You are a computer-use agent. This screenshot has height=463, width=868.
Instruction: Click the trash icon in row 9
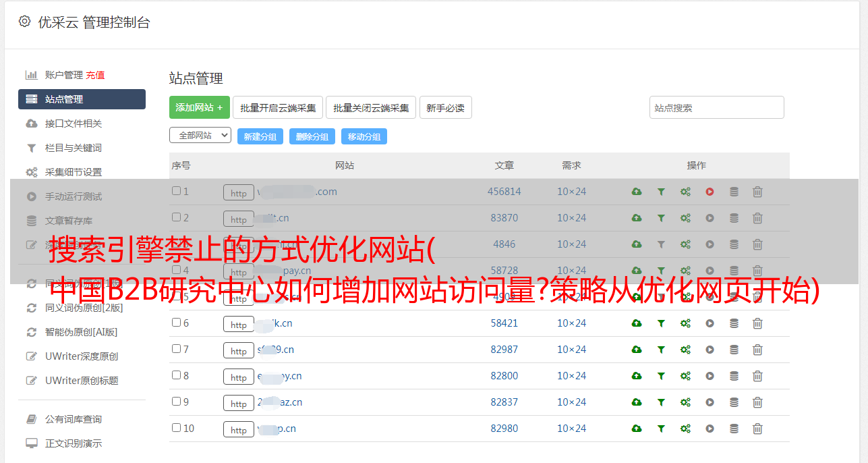[x=757, y=402]
